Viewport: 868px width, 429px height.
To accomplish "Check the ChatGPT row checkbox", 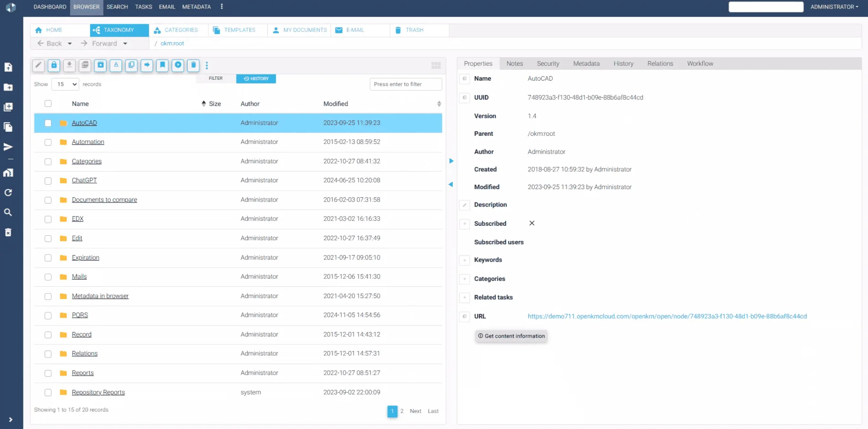I will pos(48,181).
